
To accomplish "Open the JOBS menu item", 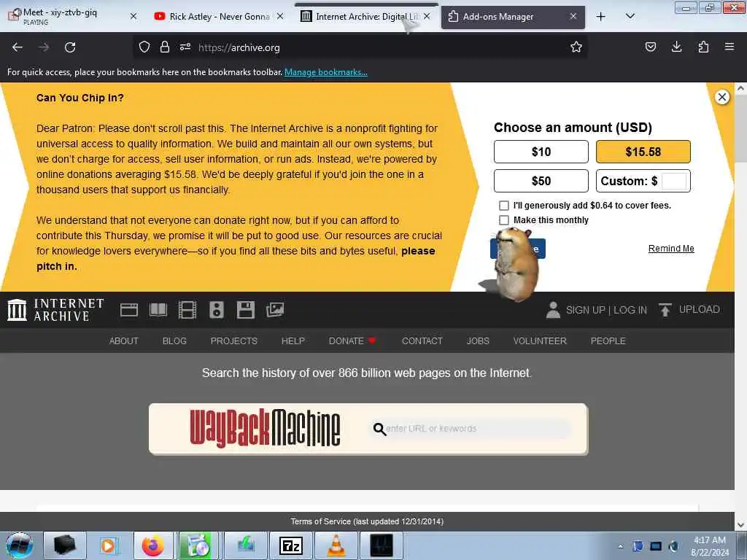I will coord(478,341).
